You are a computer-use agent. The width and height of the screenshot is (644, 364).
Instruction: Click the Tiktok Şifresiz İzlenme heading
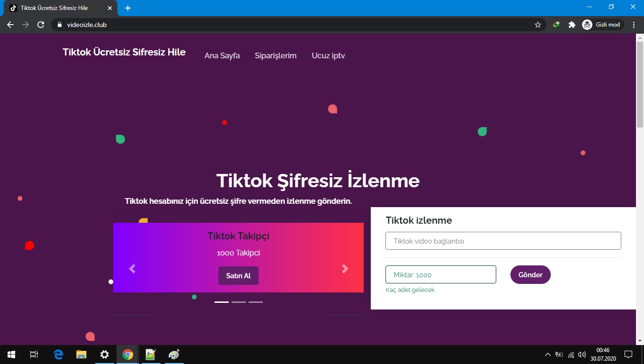318,181
